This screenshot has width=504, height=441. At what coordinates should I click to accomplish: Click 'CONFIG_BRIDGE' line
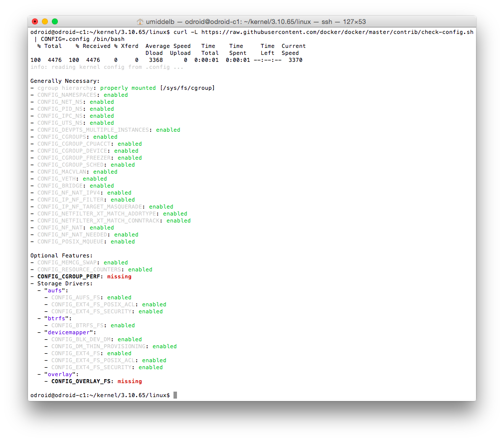pyautogui.click(x=72, y=186)
